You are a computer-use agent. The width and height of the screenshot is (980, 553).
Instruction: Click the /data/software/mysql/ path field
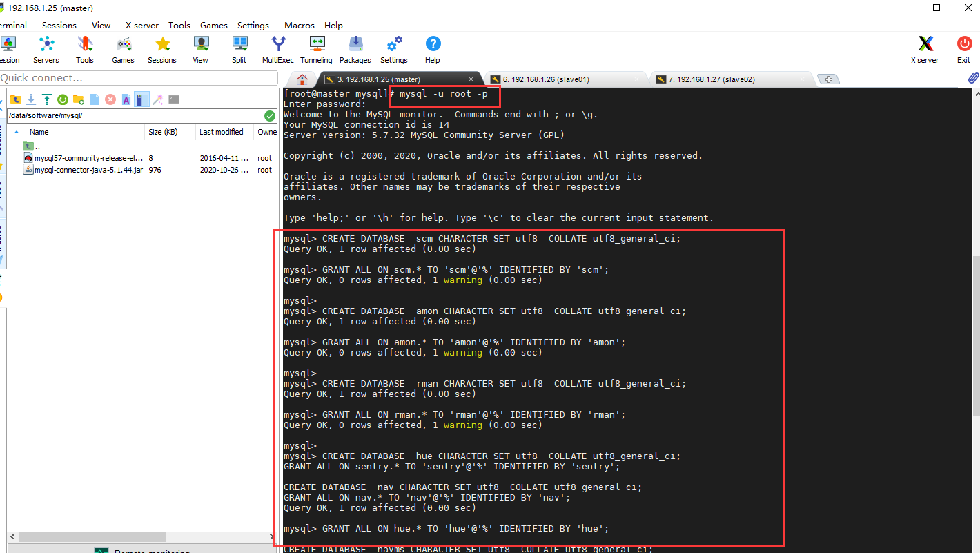(x=135, y=116)
